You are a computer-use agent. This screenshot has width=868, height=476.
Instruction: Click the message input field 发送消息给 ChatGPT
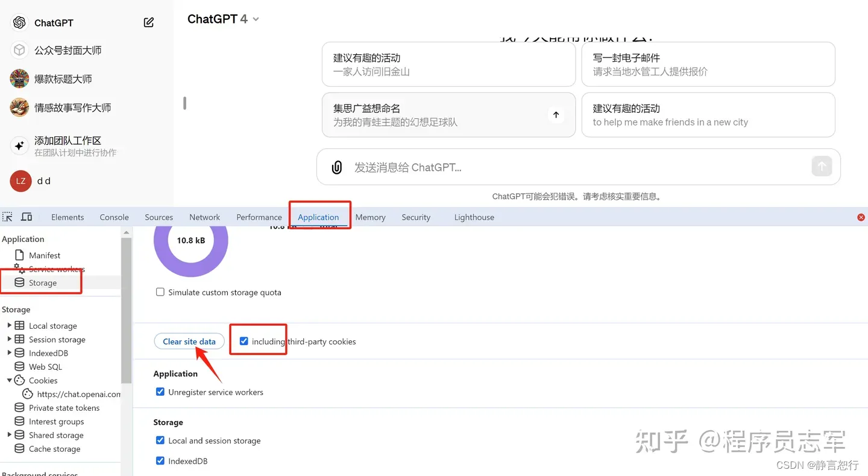[x=579, y=167]
